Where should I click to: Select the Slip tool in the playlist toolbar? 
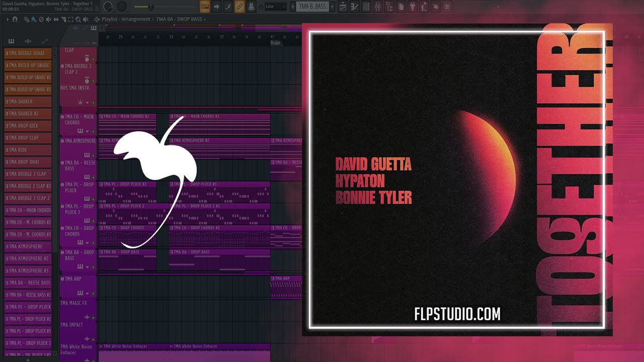coord(56,19)
